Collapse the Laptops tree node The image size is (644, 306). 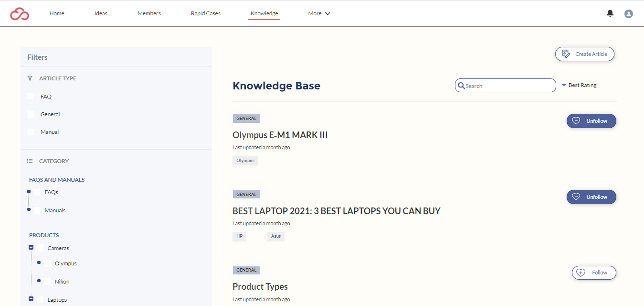click(31, 299)
